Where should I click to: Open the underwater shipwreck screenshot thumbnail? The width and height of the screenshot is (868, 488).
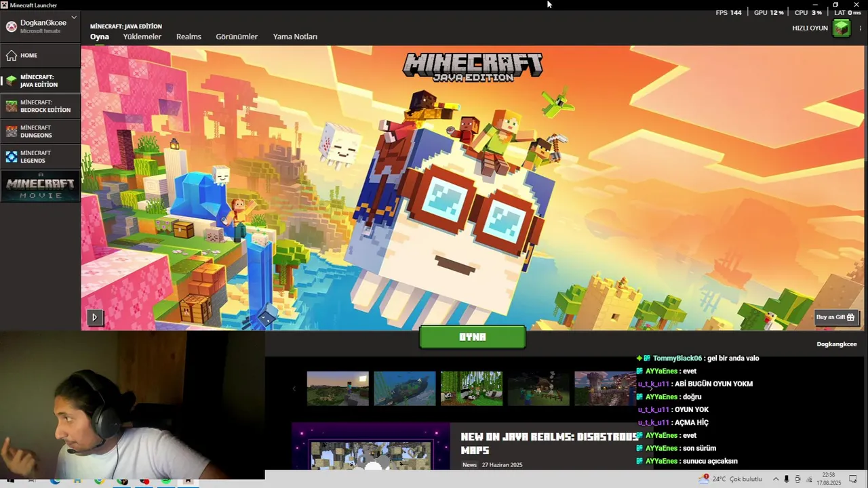[x=405, y=388]
